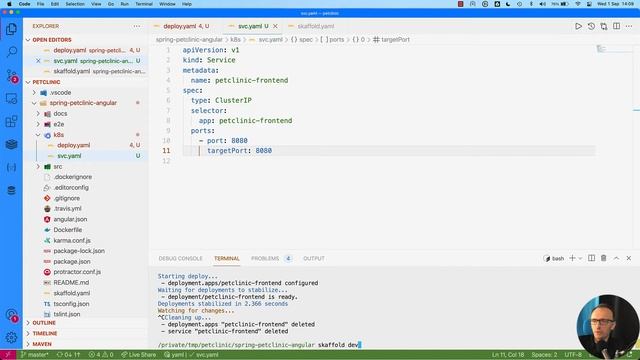Open Manage settings gear icon
The image size is (640, 360).
pyautogui.click(x=11, y=337)
